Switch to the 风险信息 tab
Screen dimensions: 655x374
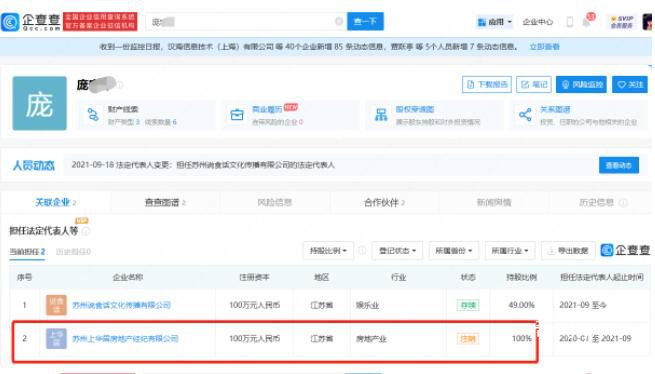(x=274, y=202)
